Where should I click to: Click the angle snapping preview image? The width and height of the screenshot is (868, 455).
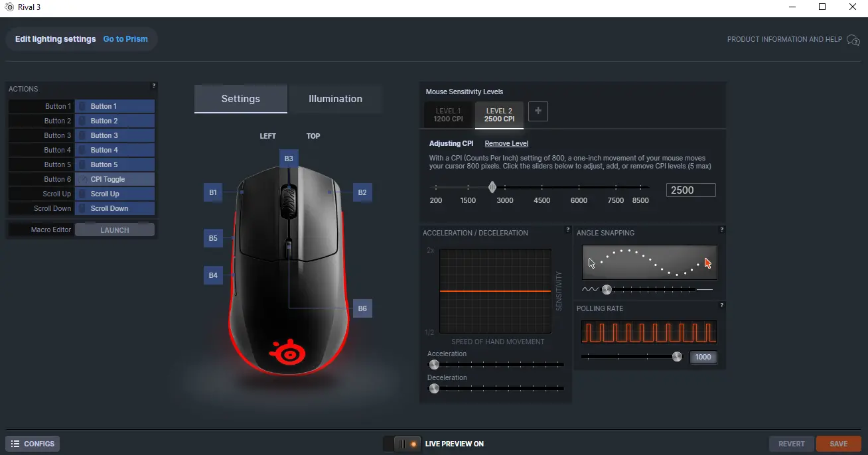pyautogui.click(x=650, y=263)
